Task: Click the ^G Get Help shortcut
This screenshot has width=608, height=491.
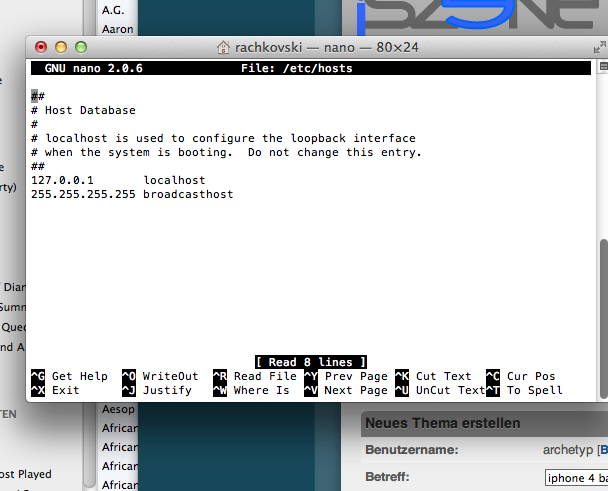Action: (x=69, y=376)
